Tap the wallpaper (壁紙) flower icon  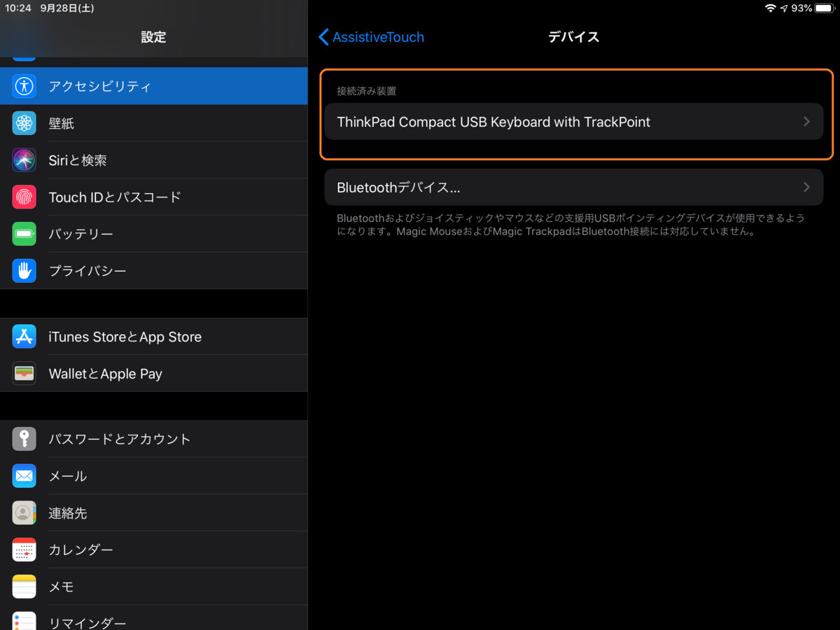(24, 123)
